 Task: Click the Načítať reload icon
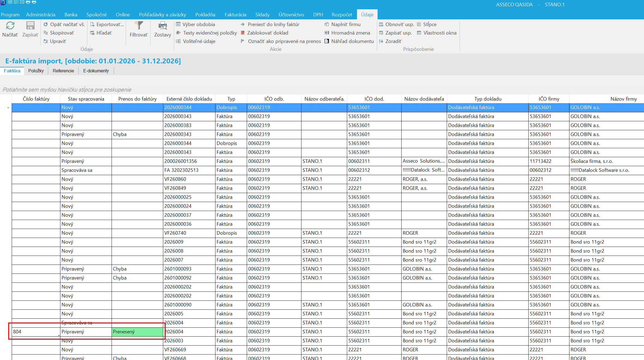click(10, 26)
